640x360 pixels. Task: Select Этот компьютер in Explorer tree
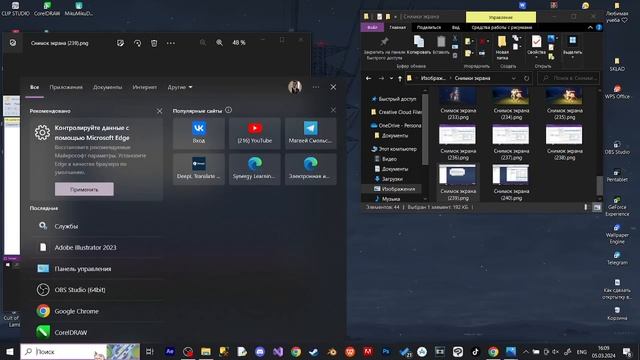pos(394,149)
